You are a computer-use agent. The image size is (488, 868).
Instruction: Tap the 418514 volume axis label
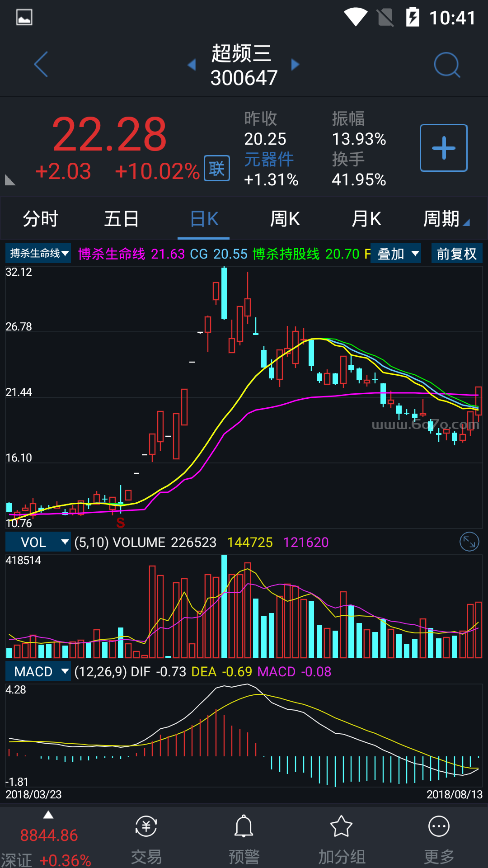tap(23, 560)
